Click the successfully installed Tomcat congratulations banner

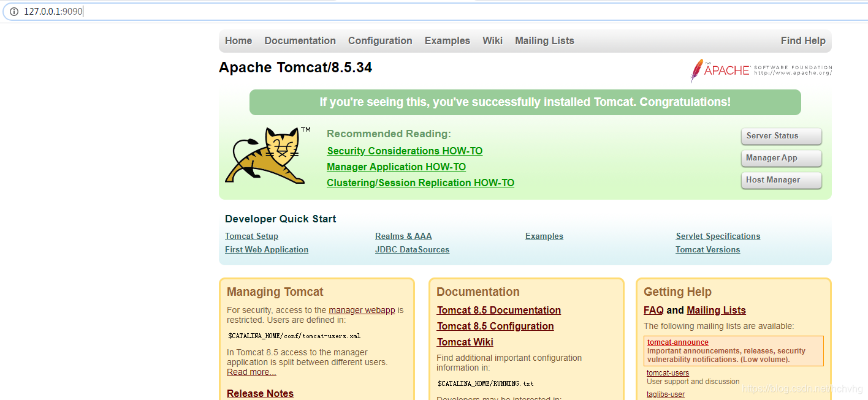coord(525,102)
